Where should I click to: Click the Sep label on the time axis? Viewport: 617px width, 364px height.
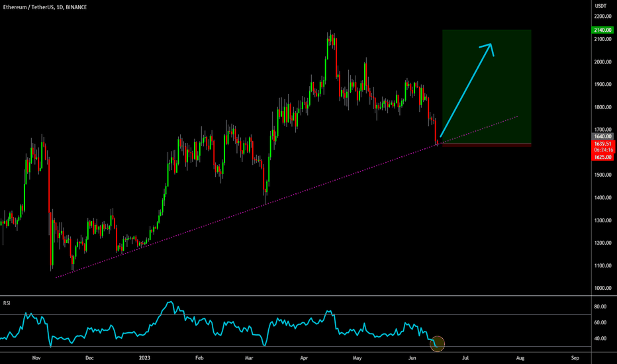click(x=575, y=357)
